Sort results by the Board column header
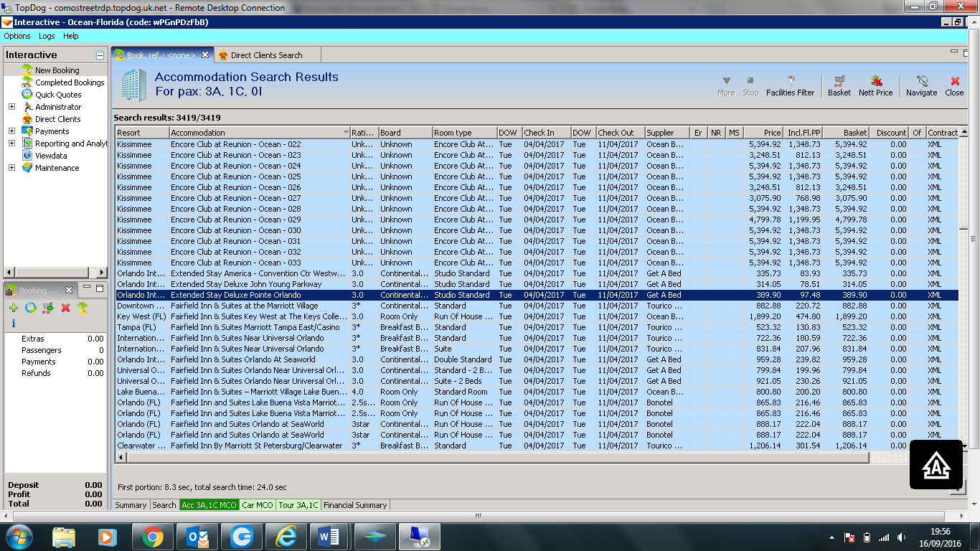The width and height of the screenshot is (980, 551). tap(405, 133)
